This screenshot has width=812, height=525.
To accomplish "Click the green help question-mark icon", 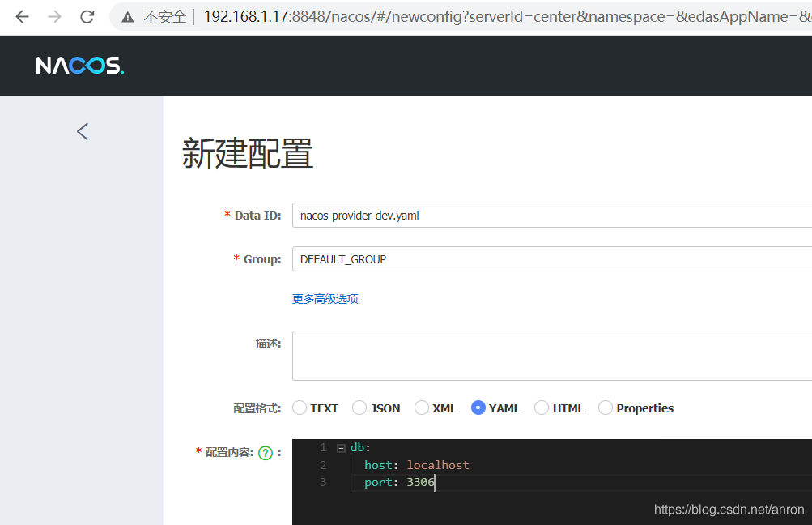I will 265,453.
